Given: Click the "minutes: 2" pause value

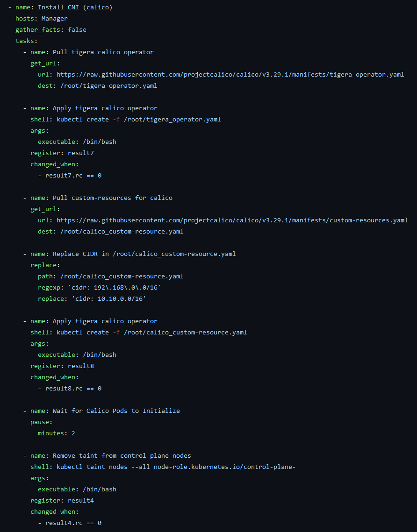Looking at the screenshot, I should (x=57, y=433).
